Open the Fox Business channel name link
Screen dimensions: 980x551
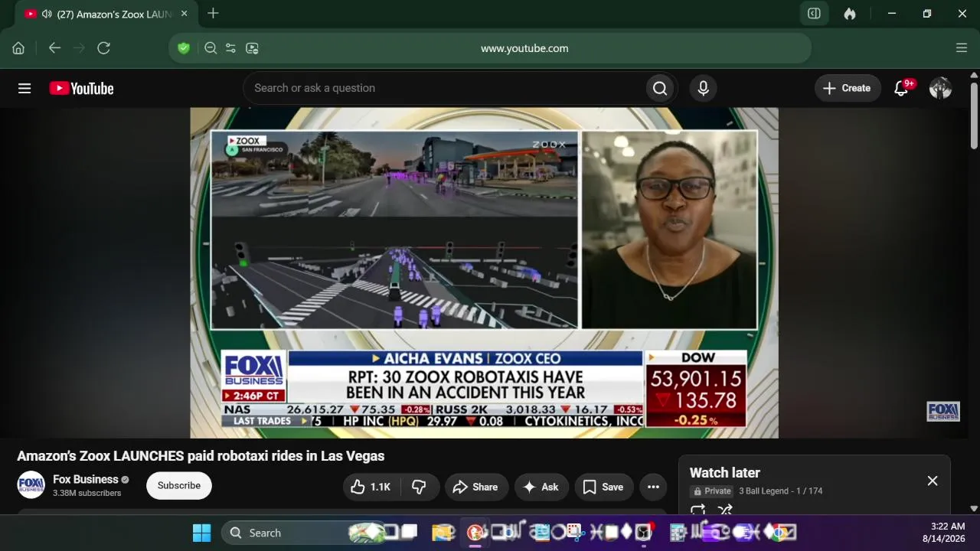click(x=86, y=479)
